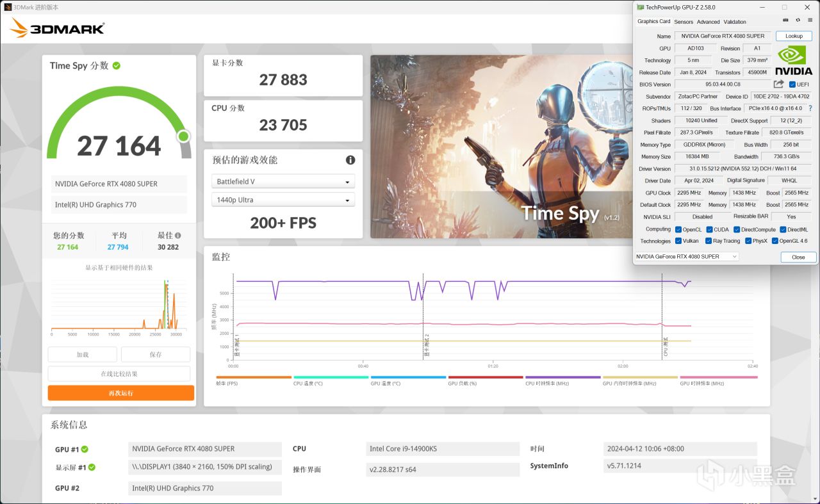This screenshot has width=820, height=504.
Task: Click the 200+ FPS estimate text
Action: pos(283,223)
